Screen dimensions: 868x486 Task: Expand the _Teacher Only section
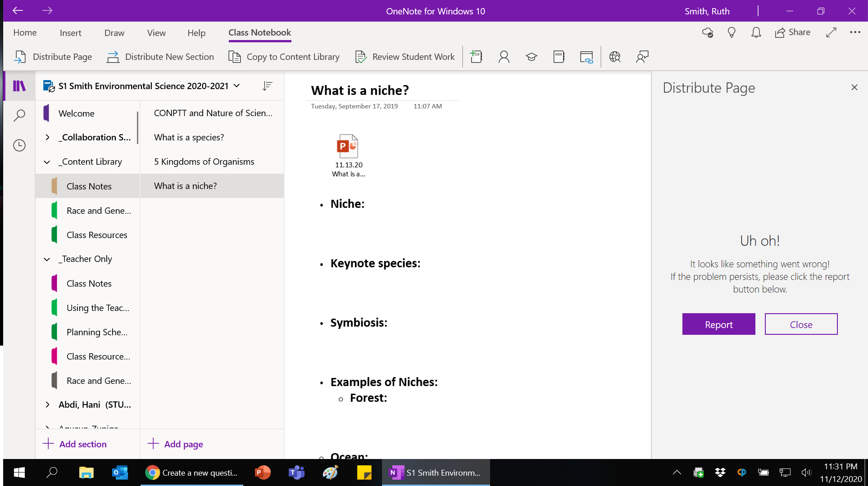click(x=46, y=258)
